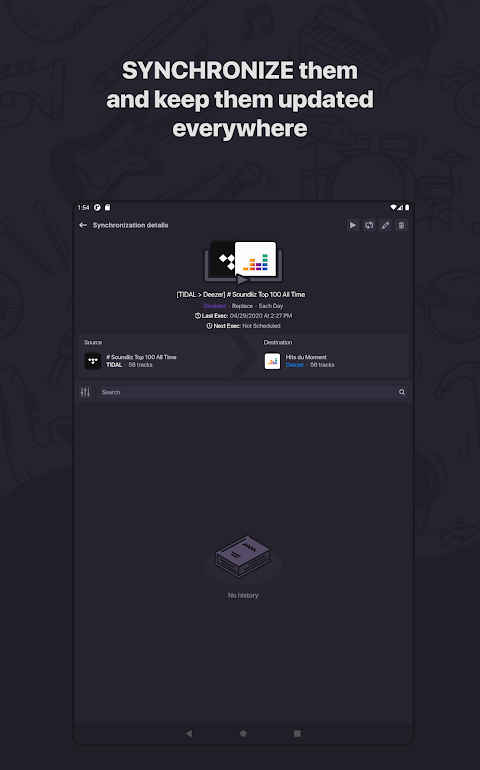Click the No history book illustration
Viewport: 480px width, 770px height.
243,557
